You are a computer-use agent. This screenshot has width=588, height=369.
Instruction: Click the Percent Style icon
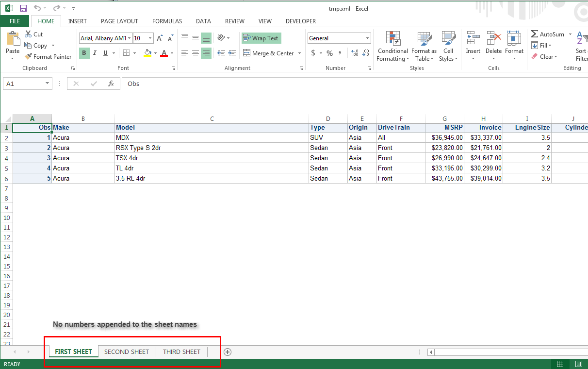pos(329,53)
